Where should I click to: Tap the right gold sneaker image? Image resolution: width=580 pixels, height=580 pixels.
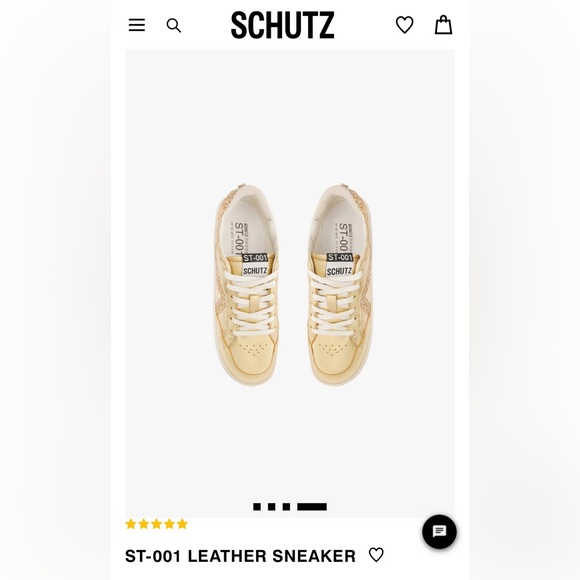(x=340, y=284)
